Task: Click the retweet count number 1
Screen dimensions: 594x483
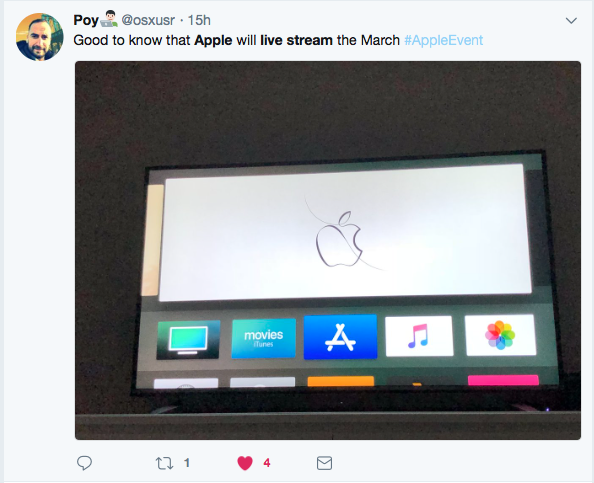Action: [187, 463]
